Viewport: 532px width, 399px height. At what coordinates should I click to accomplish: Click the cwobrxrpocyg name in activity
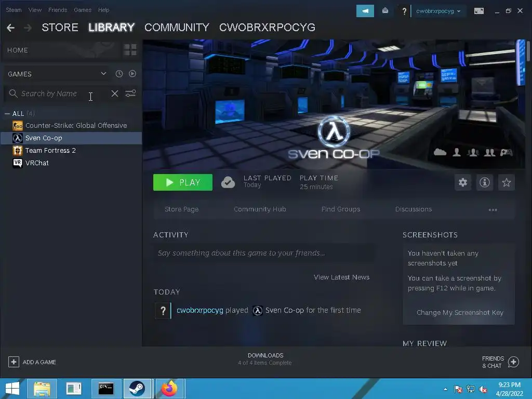click(200, 311)
